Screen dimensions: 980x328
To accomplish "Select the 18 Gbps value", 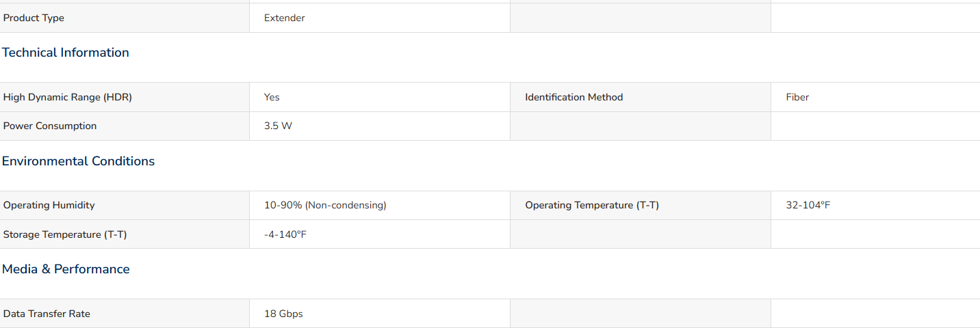I will (283, 314).
